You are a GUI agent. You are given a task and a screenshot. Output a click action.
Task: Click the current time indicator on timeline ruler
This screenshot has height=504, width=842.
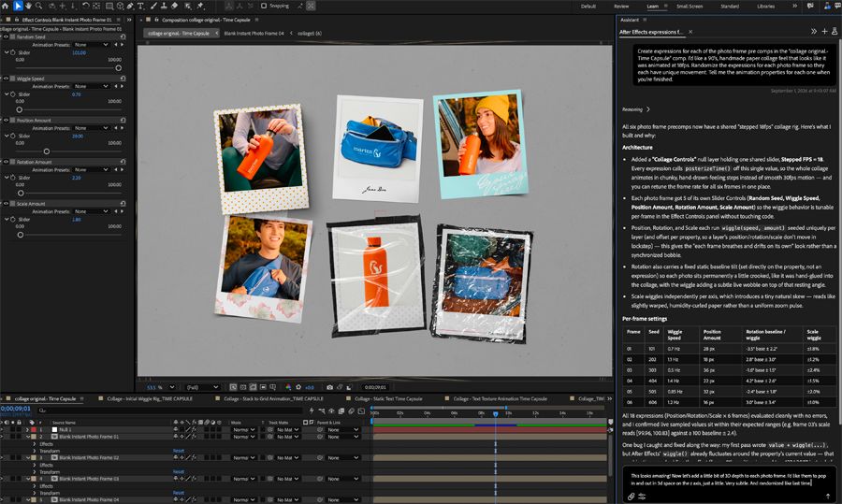pyautogui.click(x=495, y=414)
